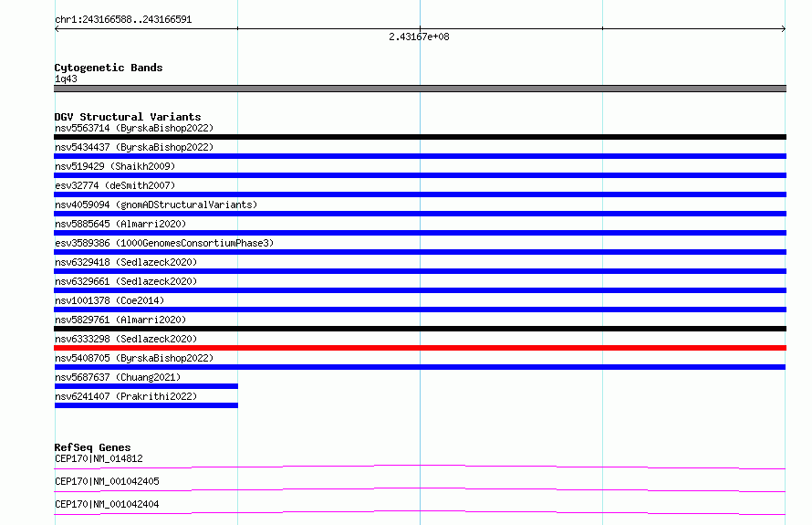Click the blue bar for esv32774
The height and width of the screenshot is (525, 812).
point(420,194)
